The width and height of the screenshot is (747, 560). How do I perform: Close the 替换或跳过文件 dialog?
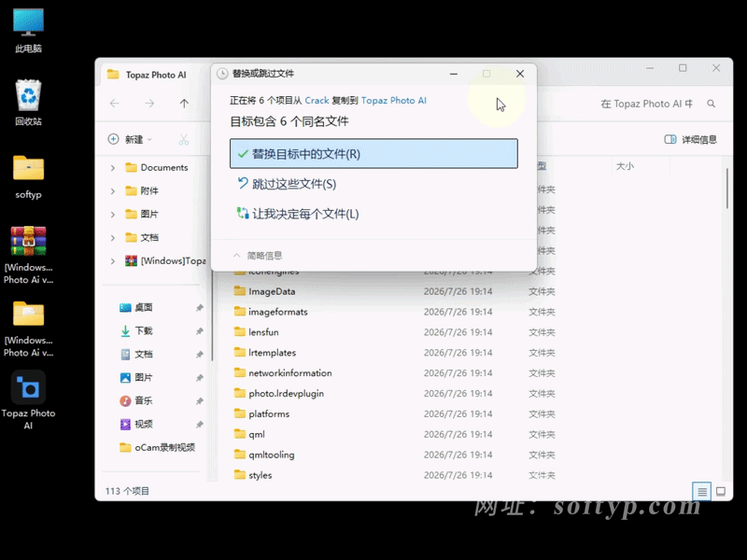(520, 74)
